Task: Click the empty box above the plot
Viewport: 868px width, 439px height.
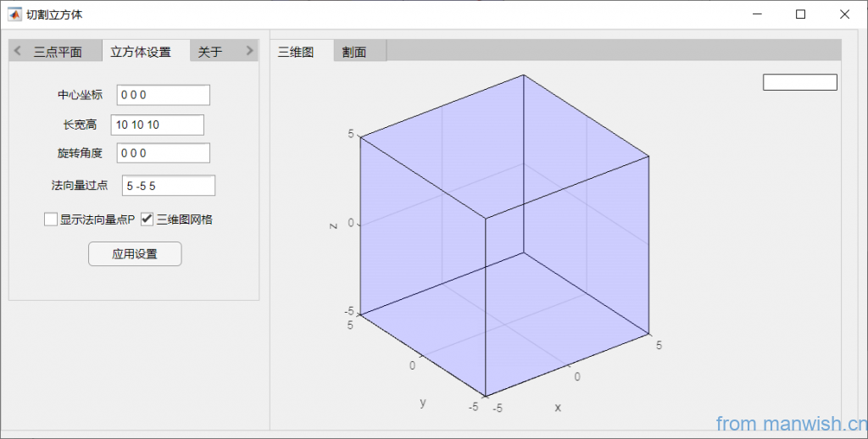Action: (x=799, y=82)
